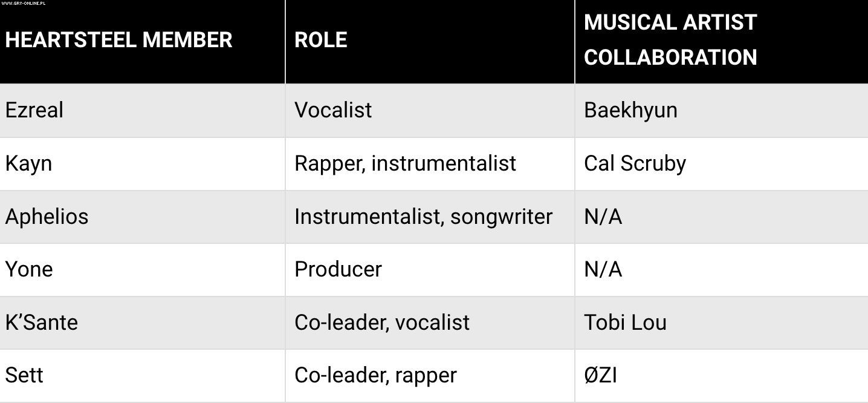Click the Baekhyun collaboration cell
868x403 pixels.
coord(630,110)
